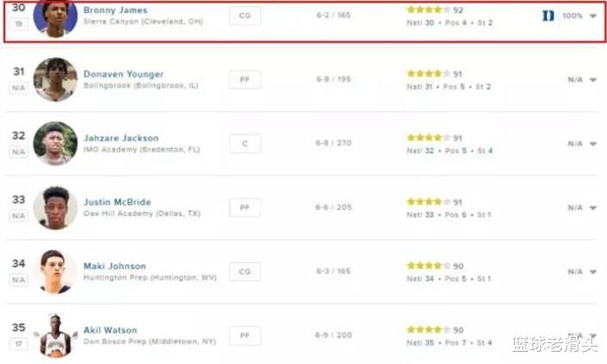
Task: Click the Duke logo in Bronny James row
Action: 547,16
